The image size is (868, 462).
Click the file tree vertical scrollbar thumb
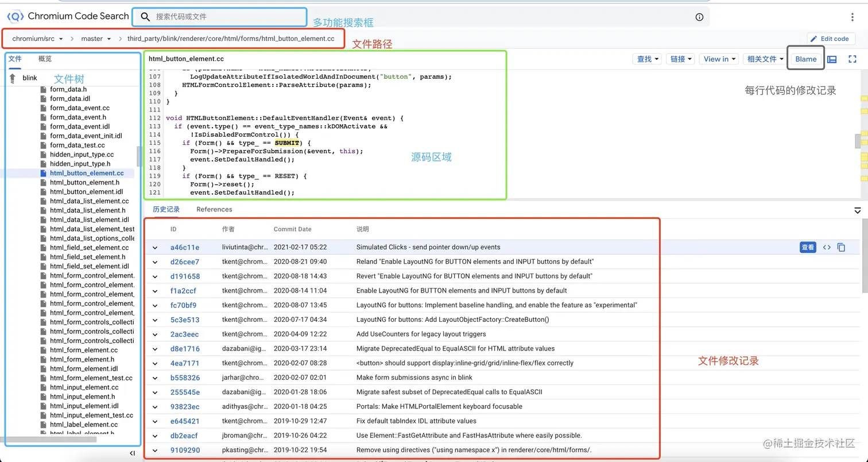click(x=138, y=156)
